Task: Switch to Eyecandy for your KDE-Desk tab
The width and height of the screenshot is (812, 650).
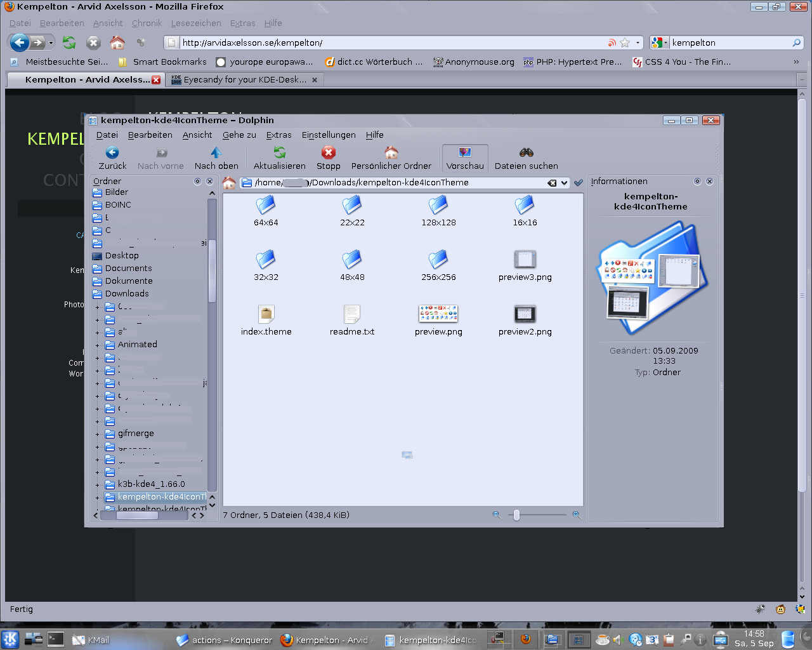Action: click(x=245, y=80)
